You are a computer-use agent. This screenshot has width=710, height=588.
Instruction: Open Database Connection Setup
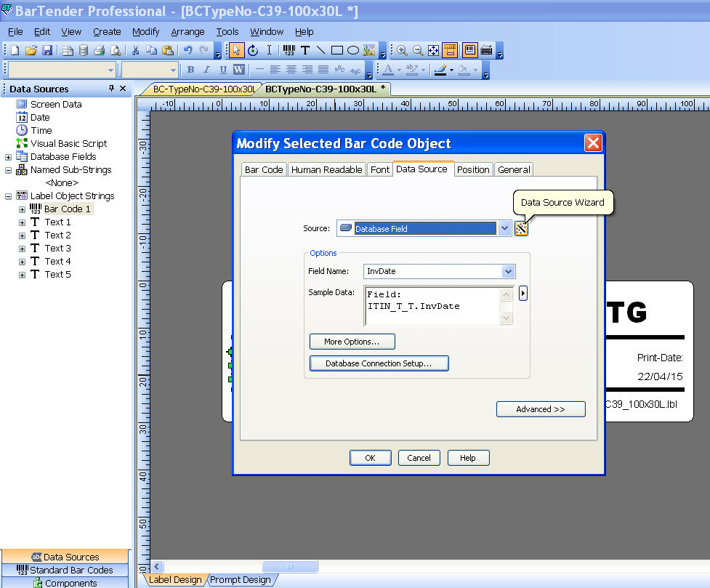[x=379, y=363]
